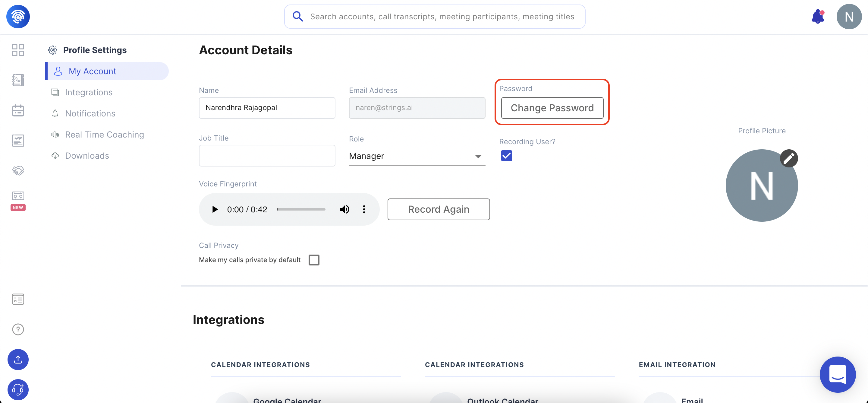The width and height of the screenshot is (868, 403).
Task: Open the chat widget bubble
Action: point(838,374)
